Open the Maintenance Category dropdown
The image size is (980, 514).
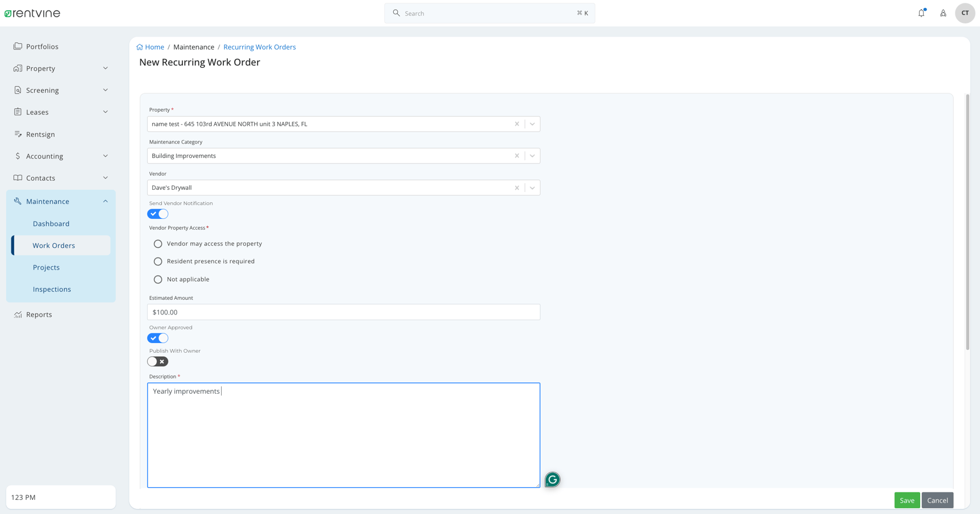(532, 156)
